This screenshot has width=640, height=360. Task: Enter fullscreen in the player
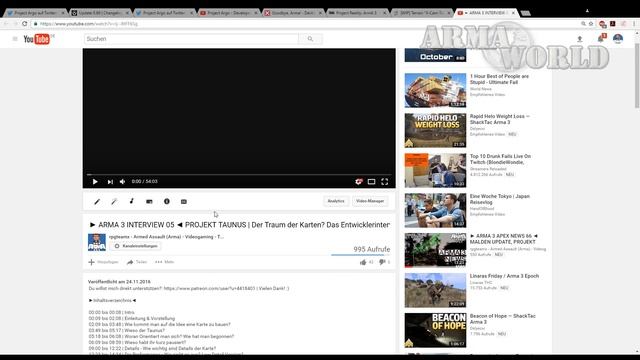click(384, 182)
